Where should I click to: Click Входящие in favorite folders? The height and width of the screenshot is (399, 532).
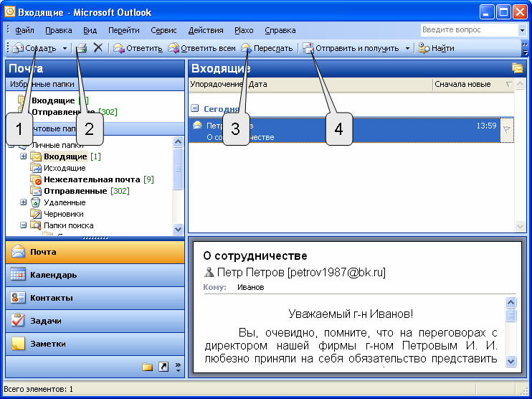53,100
